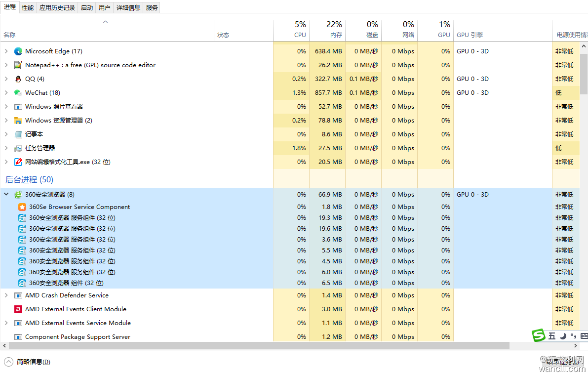Viewport: 588px width, 374px height.
Task: Click the vertical scrollbar thumb
Action: coord(584,74)
